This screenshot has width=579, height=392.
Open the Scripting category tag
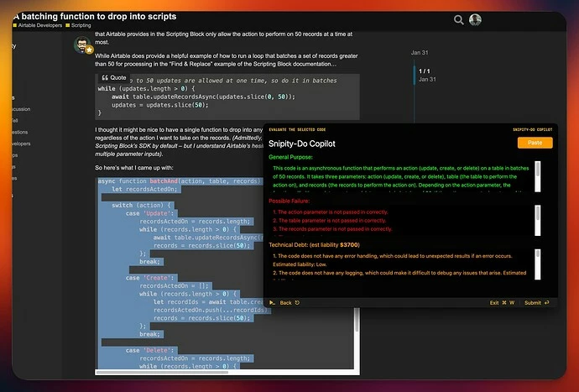(x=78, y=25)
